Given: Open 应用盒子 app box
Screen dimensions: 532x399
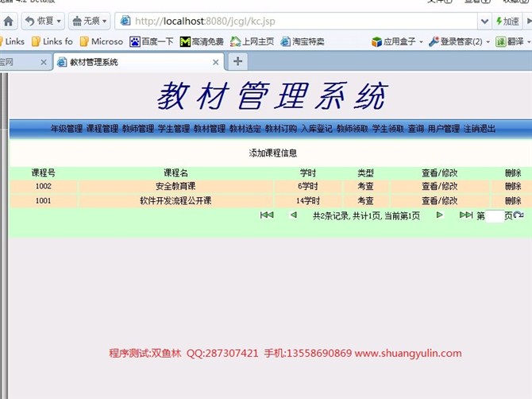Looking at the screenshot, I should coord(397,41).
